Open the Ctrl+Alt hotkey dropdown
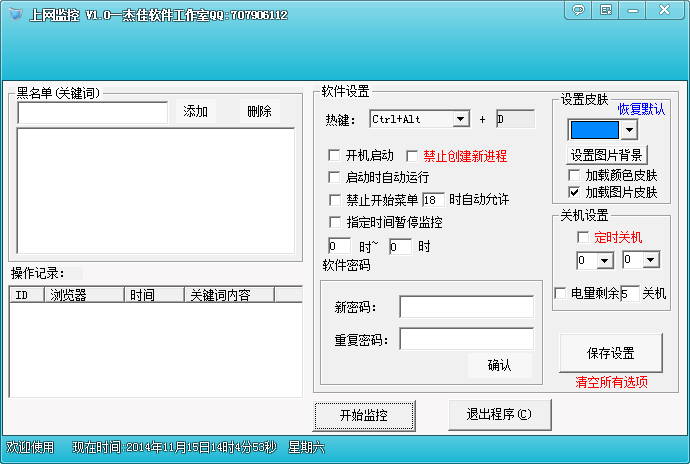Screen dimensions: 690x464 tap(460, 119)
